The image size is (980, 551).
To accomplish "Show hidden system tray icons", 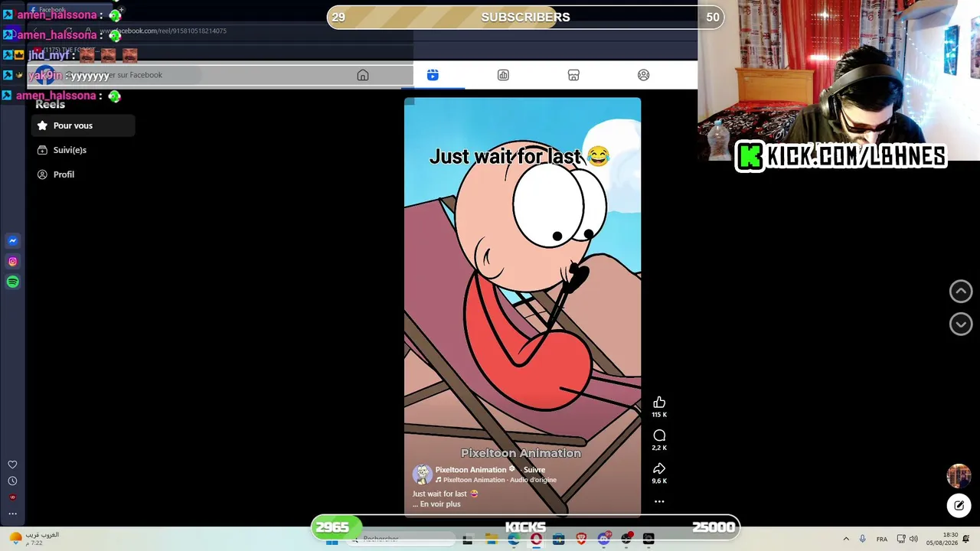I will coord(846,540).
